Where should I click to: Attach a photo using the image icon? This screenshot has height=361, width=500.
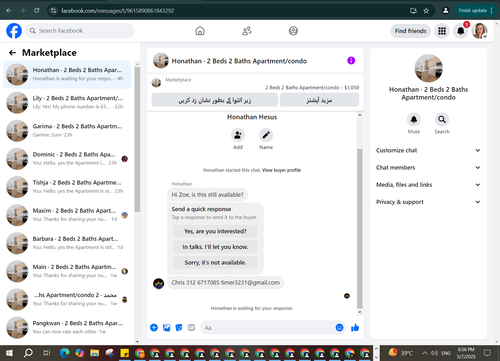[166, 328]
